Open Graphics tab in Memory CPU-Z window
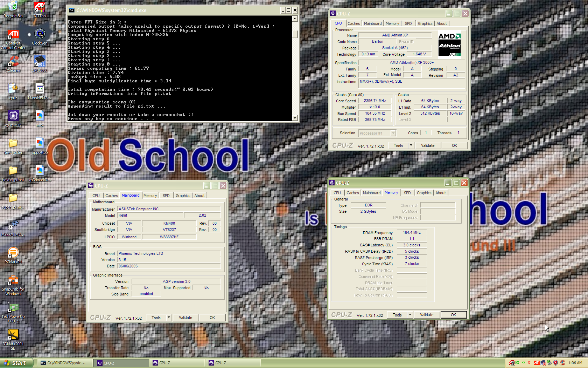Viewport: 588px width, 368px height. pyautogui.click(x=424, y=193)
